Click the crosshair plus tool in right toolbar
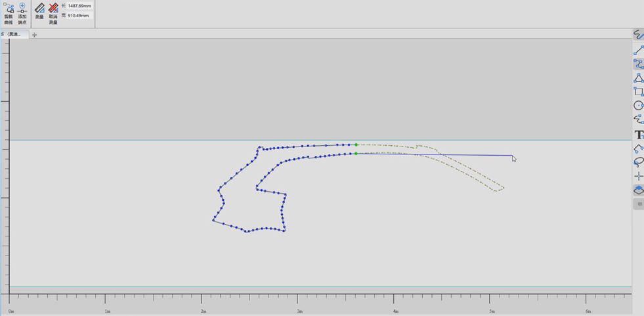This screenshot has height=316, width=644. 638,176
